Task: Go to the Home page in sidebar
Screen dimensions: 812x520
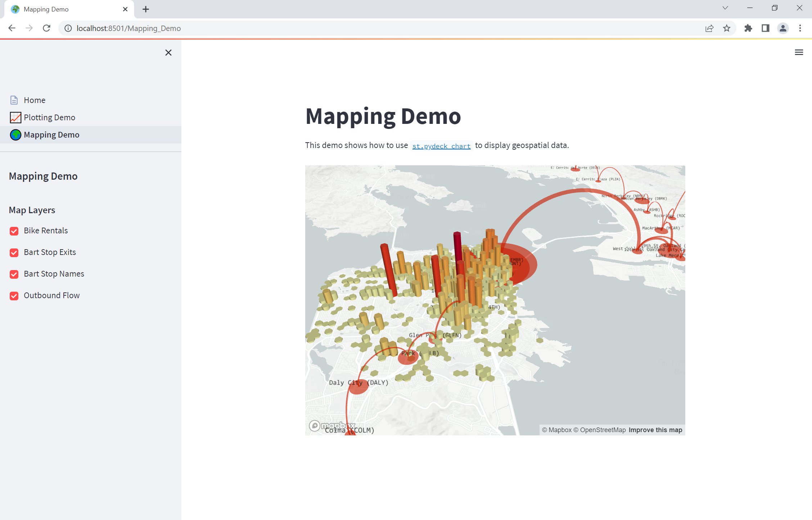Action: (x=35, y=100)
